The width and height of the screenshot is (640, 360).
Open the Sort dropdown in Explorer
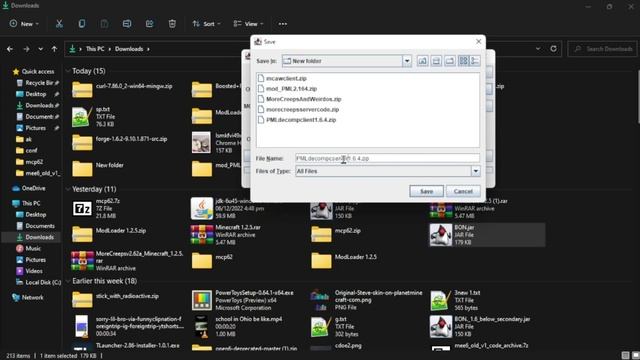click(207, 24)
